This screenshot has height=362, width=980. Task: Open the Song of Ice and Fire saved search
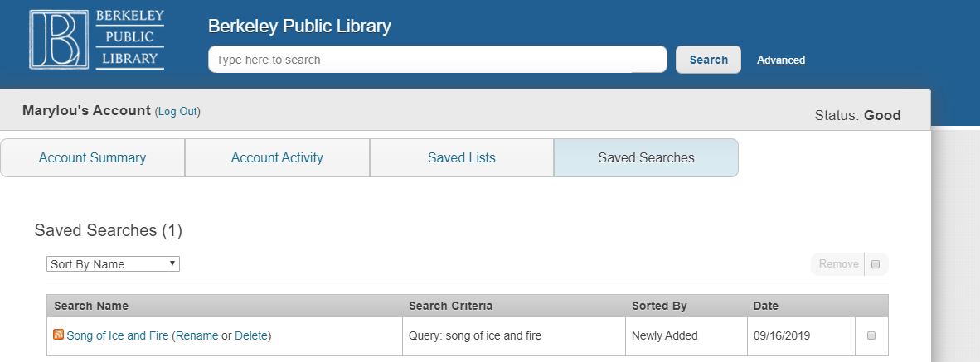tap(118, 335)
